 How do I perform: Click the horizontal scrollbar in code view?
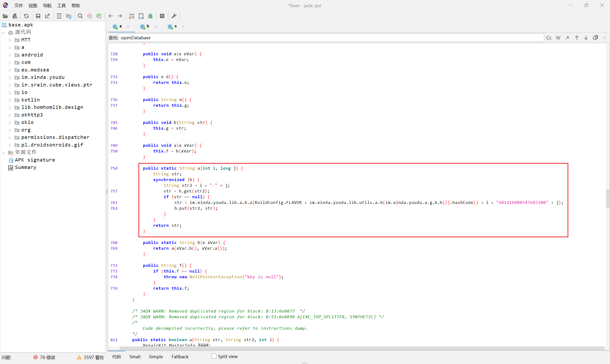click(x=362, y=348)
